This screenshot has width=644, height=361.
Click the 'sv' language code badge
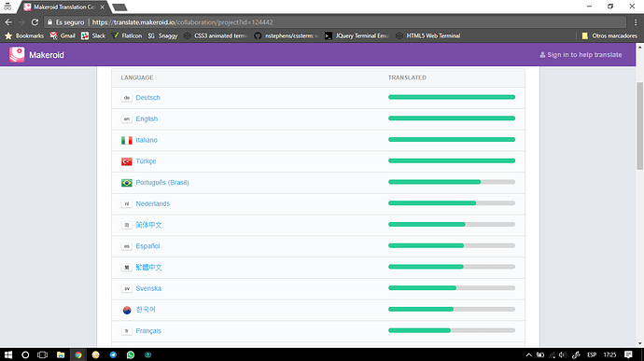(127, 289)
